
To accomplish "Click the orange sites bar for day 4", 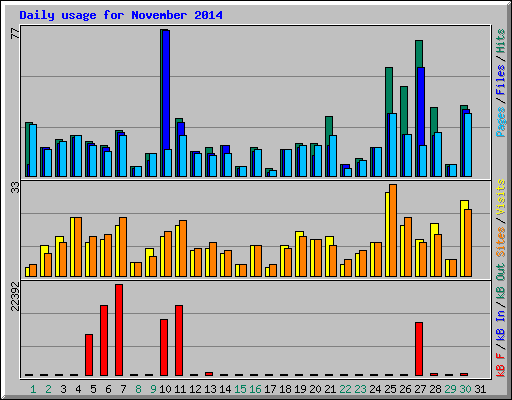I will 78,247.
